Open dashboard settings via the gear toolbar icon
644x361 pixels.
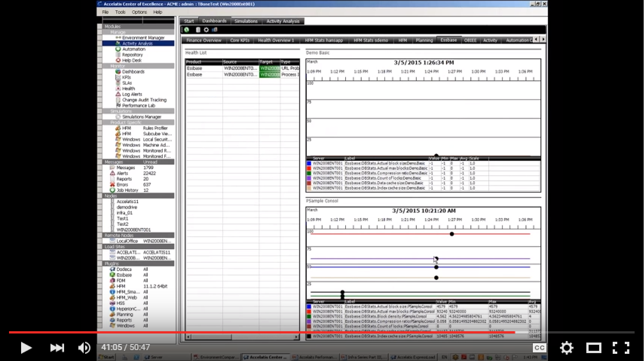click(206, 30)
